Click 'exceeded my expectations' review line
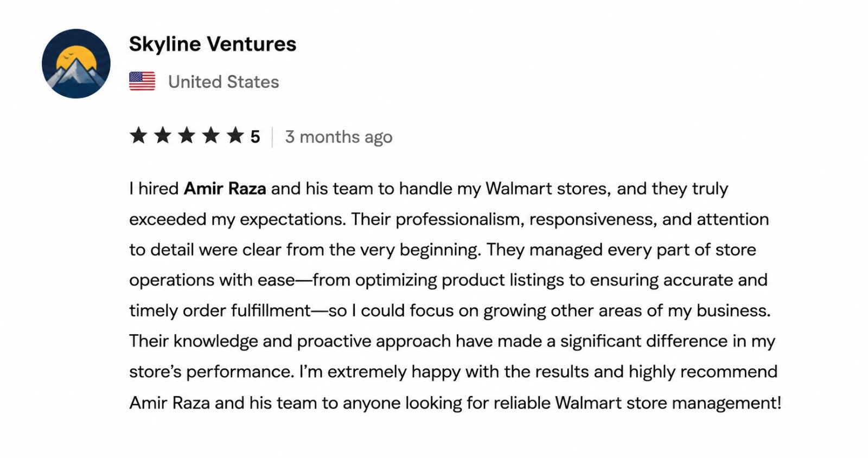 [x=449, y=219]
